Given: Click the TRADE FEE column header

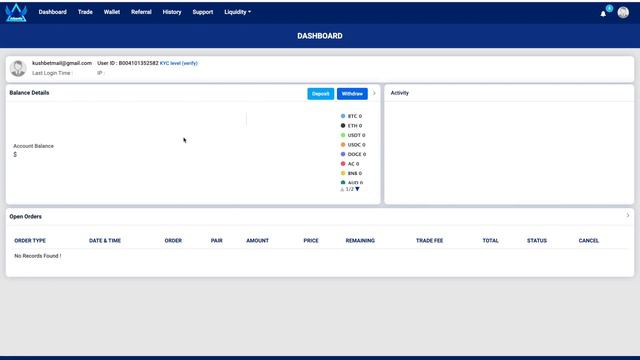Looking at the screenshot, I should click(x=429, y=241).
